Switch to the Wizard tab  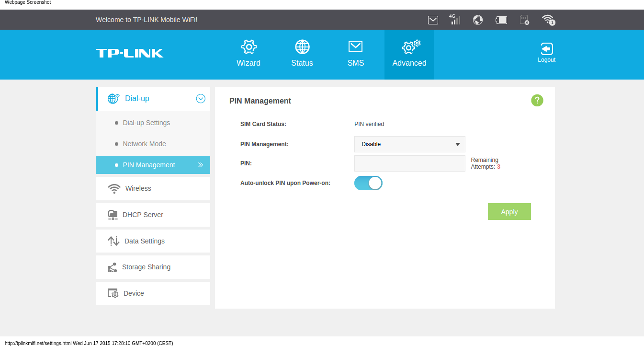249,54
